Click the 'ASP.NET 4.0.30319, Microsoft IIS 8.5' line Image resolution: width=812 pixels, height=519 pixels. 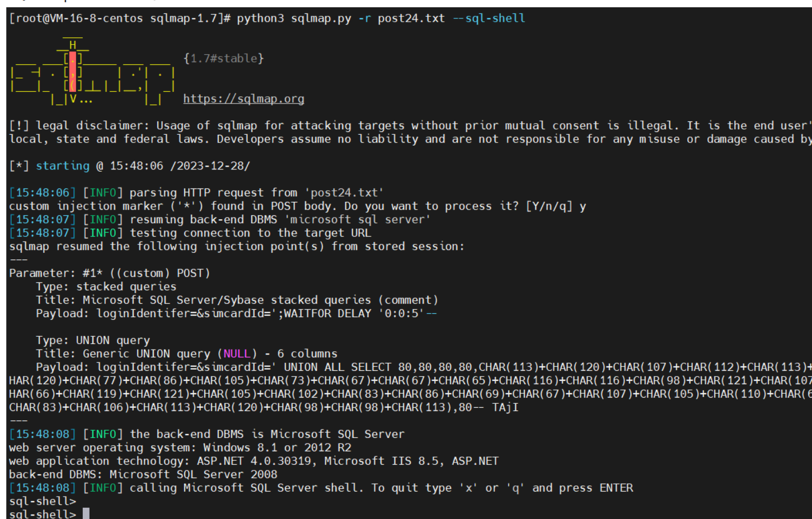coord(254,461)
